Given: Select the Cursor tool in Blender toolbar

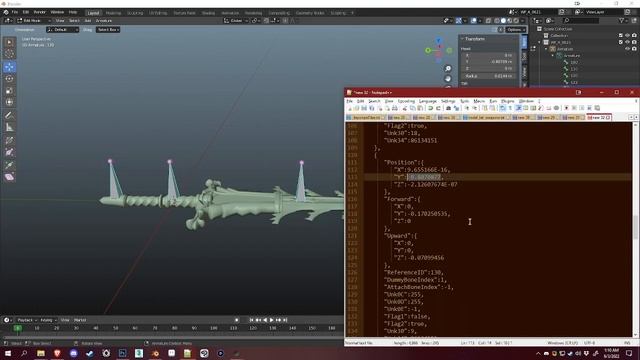Looking at the screenshot, I should (9, 54).
